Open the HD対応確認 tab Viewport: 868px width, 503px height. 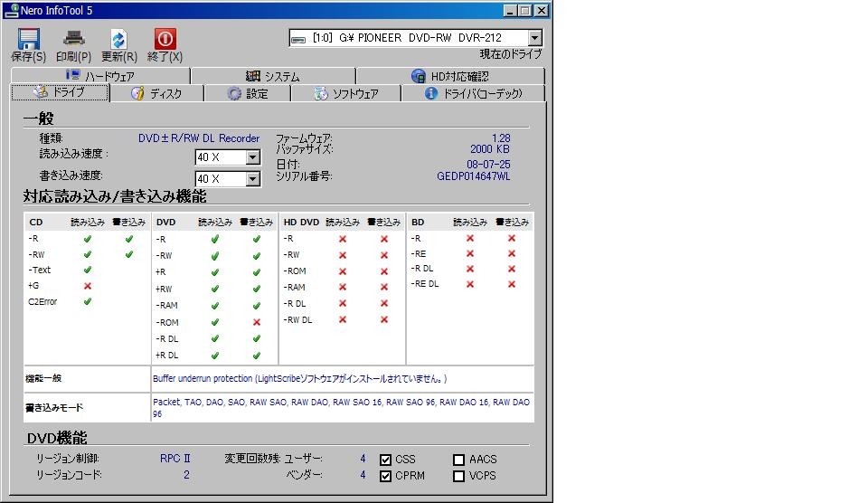(x=449, y=76)
